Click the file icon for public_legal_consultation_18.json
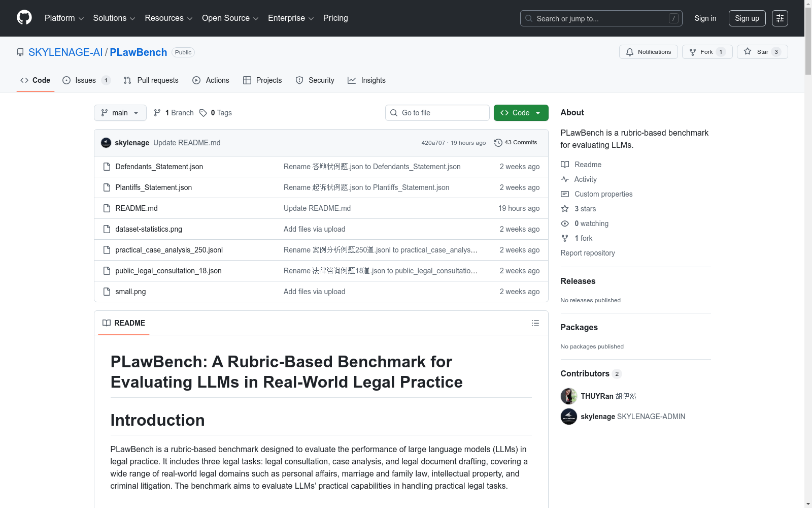Viewport: 812px width, 508px height. point(107,271)
